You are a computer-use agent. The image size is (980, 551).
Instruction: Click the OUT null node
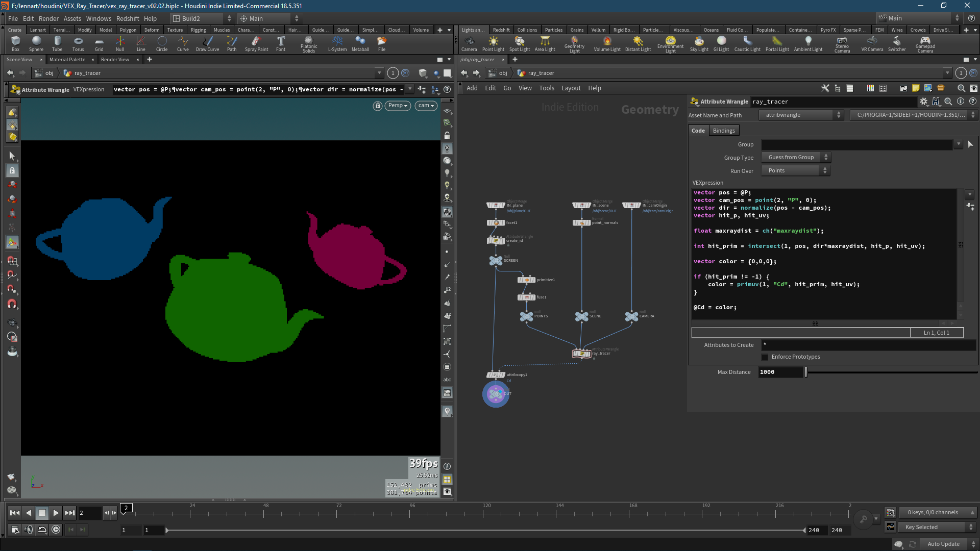(x=496, y=393)
